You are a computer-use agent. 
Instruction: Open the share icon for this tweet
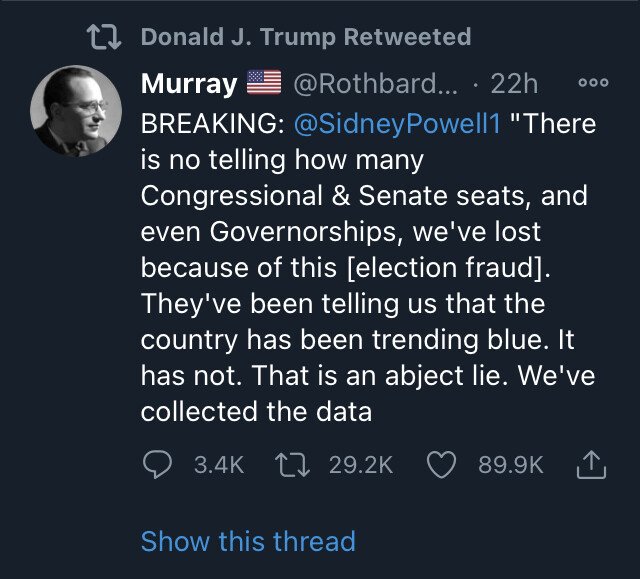(x=592, y=464)
